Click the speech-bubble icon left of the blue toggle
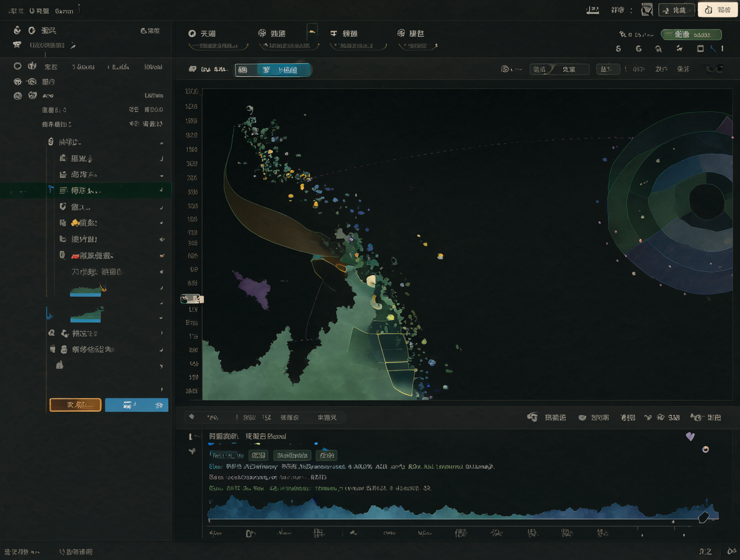The width and height of the screenshot is (740, 560). click(x=192, y=69)
